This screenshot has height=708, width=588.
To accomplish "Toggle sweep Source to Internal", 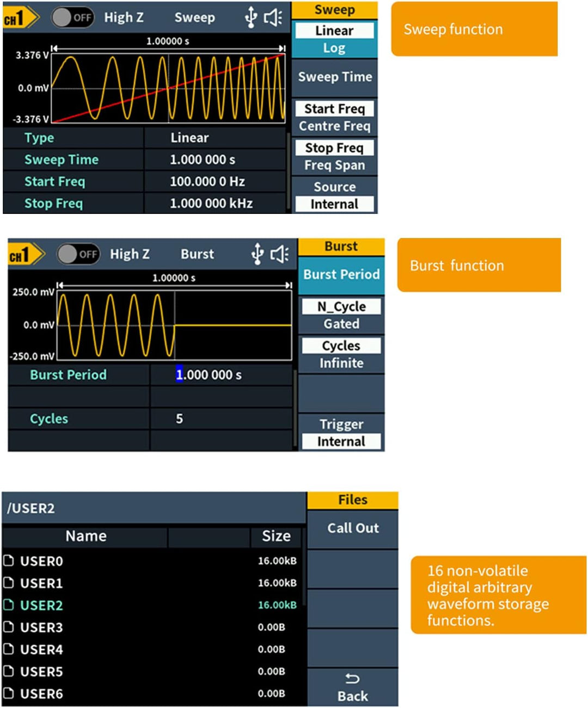I will pos(334,204).
